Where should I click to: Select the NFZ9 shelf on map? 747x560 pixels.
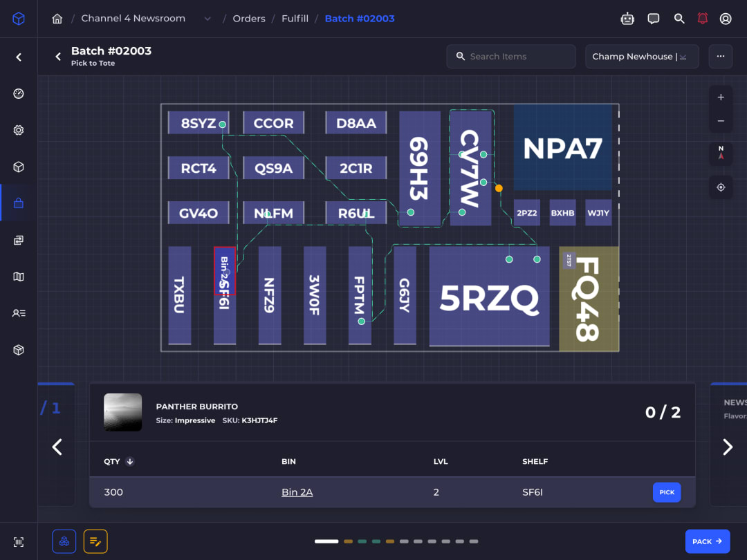coord(270,295)
